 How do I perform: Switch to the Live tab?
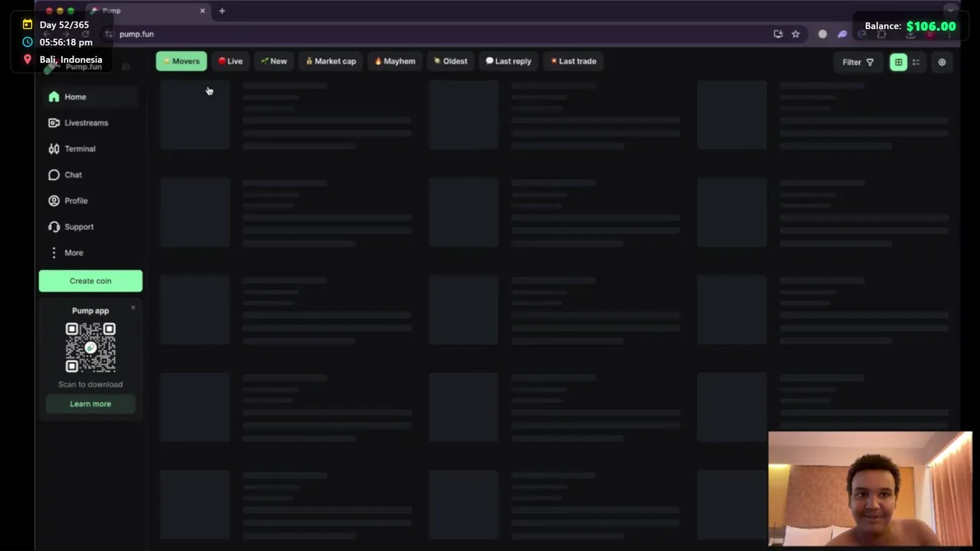230,61
